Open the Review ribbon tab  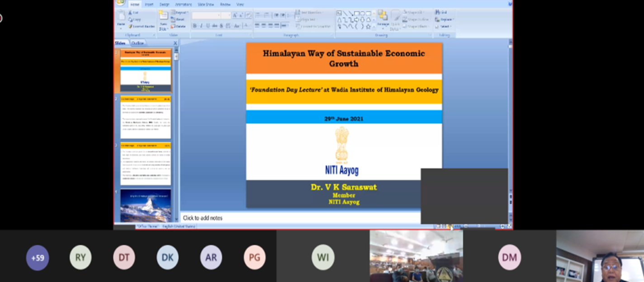click(225, 5)
